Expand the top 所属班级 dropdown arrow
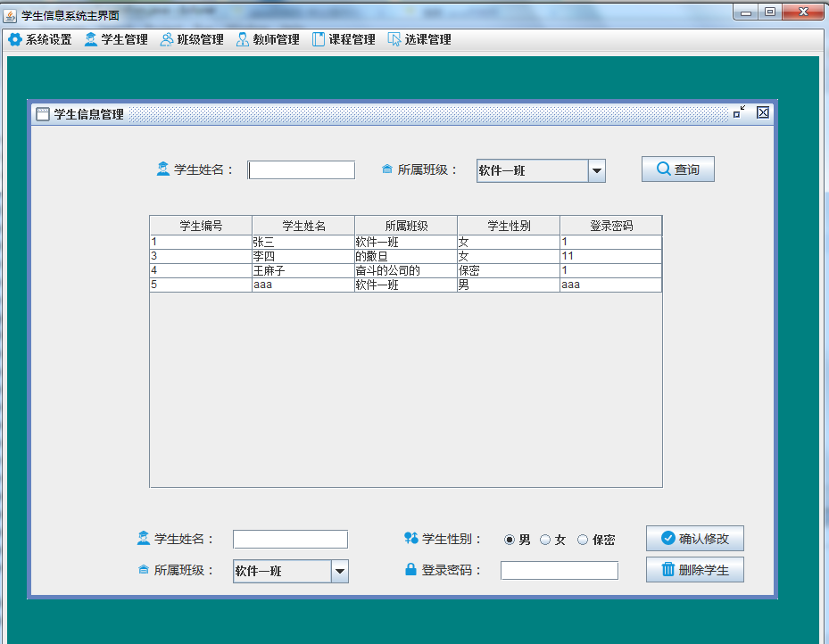 pyautogui.click(x=596, y=170)
